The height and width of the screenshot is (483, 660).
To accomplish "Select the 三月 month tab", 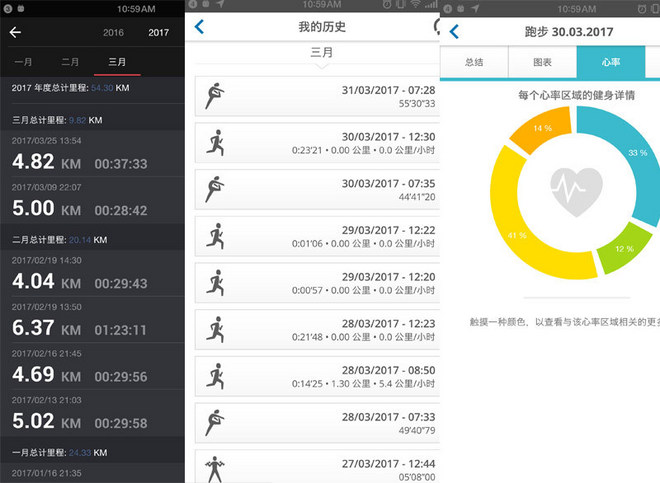I will point(117,62).
